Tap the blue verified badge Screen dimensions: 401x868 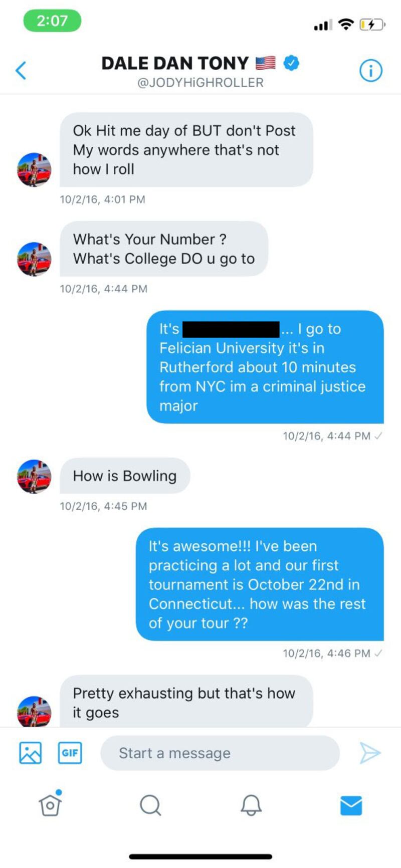coord(291,63)
